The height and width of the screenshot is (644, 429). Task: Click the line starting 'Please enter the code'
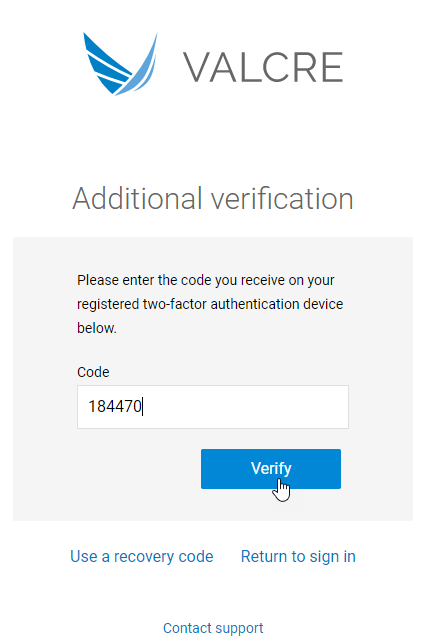(x=206, y=280)
